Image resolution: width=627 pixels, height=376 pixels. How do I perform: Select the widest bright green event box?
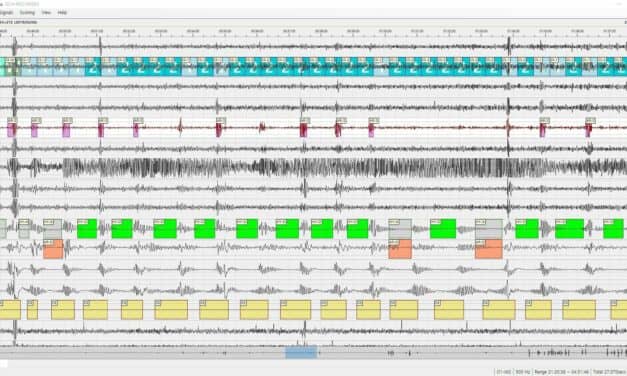(x=569, y=228)
